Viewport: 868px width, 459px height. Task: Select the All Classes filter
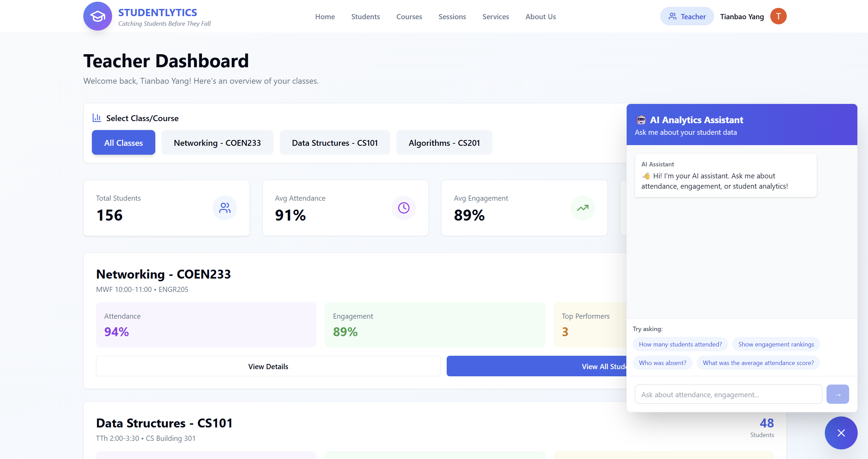[123, 143]
